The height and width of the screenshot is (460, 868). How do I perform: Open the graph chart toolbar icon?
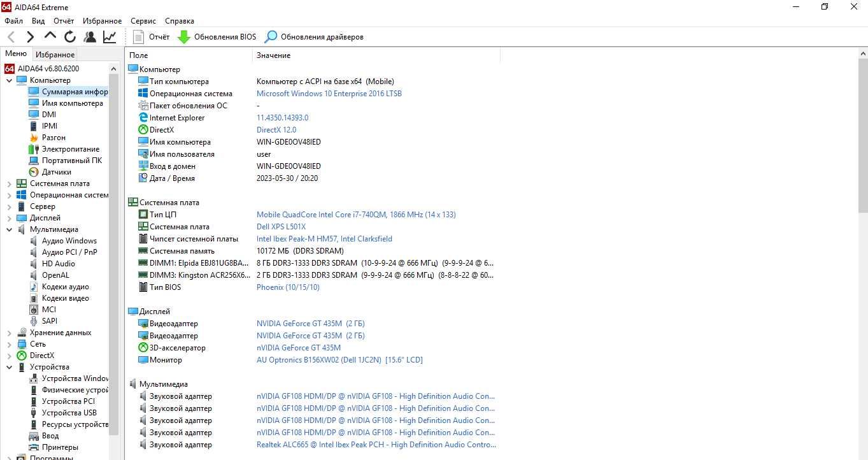pos(110,37)
